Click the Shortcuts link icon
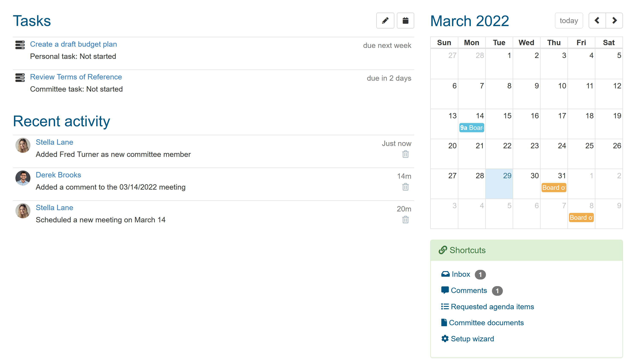Screen dimensions: 639x364 443,250
